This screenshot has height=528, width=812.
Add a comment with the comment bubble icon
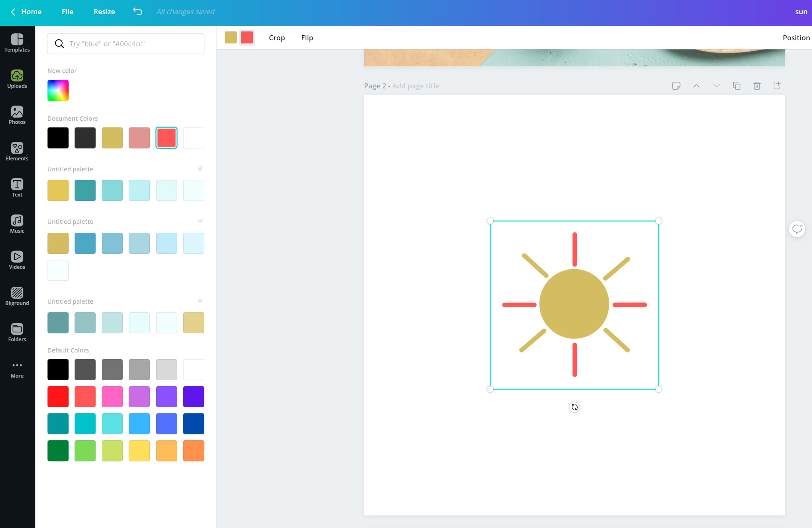[x=797, y=229]
